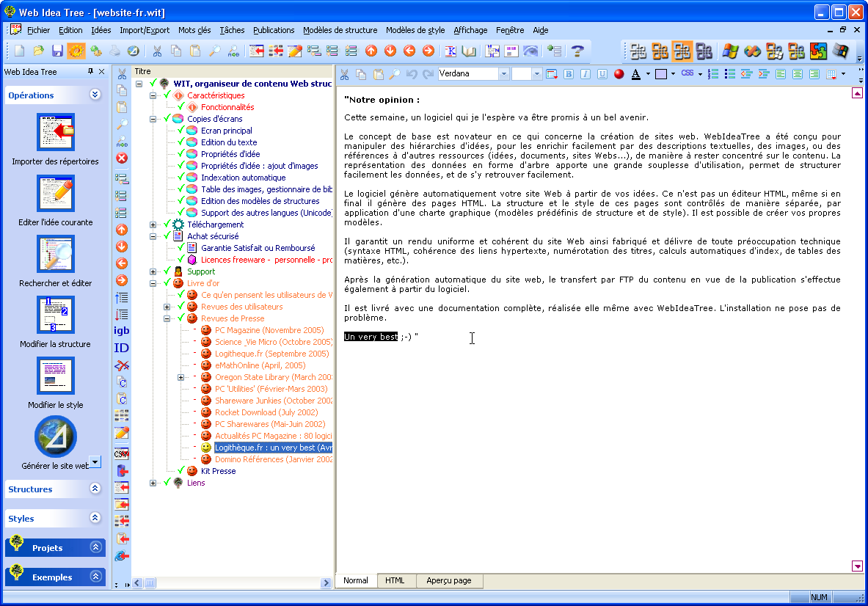Open the CSS styling tool
868x606 pixels.
[x=688, y=74]
